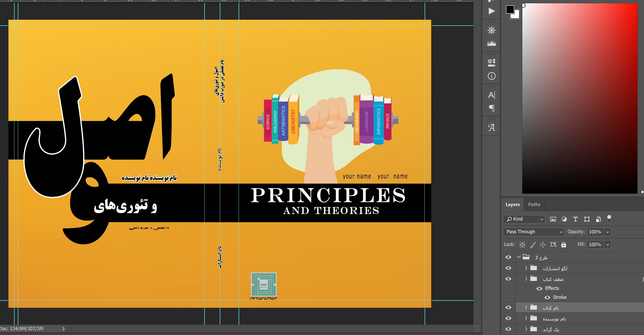Click the pixel layer filter icon
644x335 pixels.
click(x=553, y=219)
